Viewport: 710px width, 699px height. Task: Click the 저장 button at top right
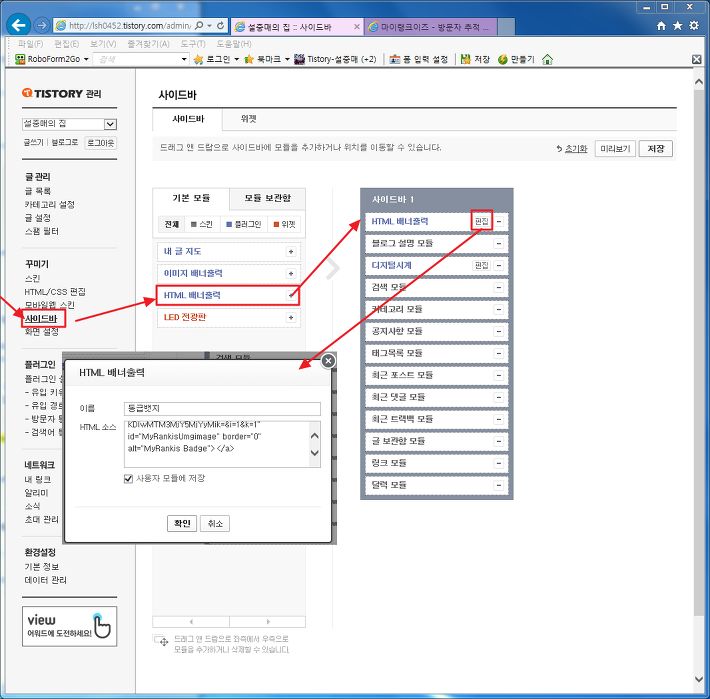click(x=655, y=148)
